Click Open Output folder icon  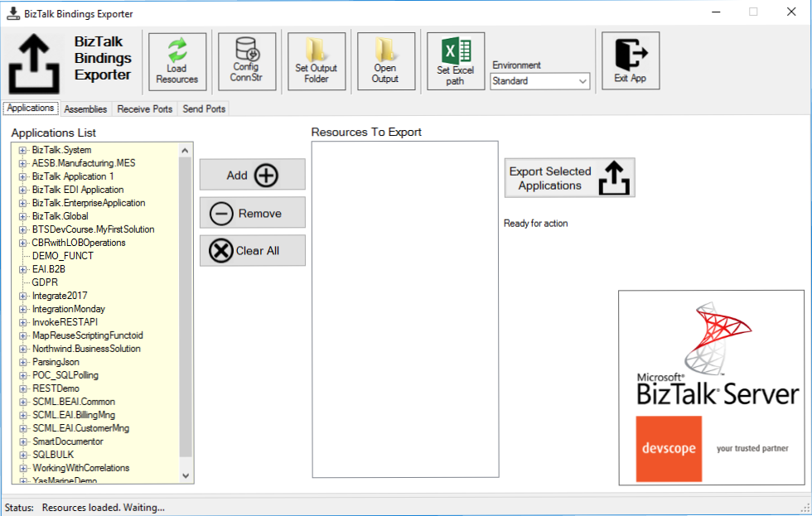tap(385, 61)
